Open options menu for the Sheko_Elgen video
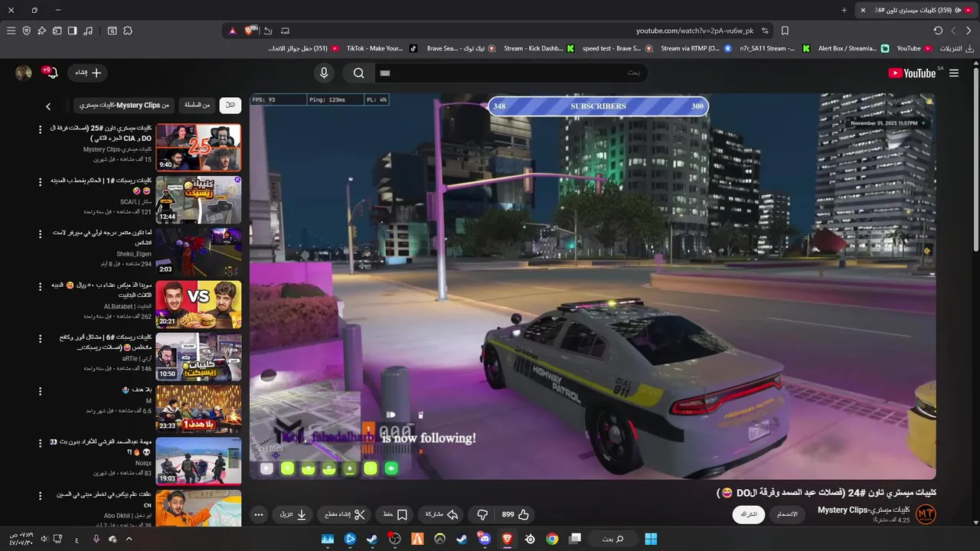 41,234
